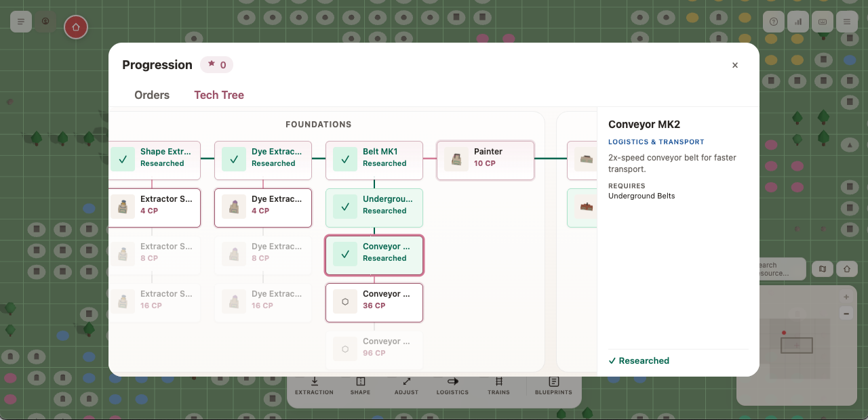Select the Trains tool category
Viewport: 868px width, 420px height.
pyautogui.click(x=499, y=386)
